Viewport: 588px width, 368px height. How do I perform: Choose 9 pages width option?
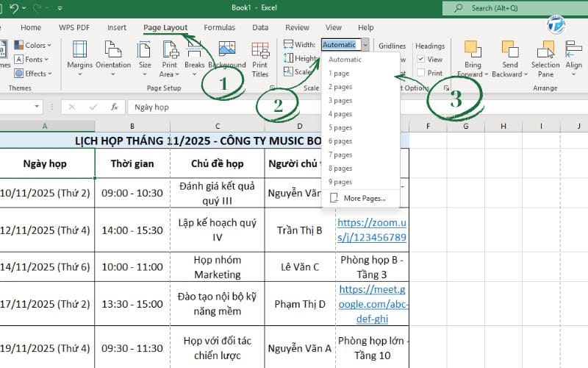click(360, 182)
